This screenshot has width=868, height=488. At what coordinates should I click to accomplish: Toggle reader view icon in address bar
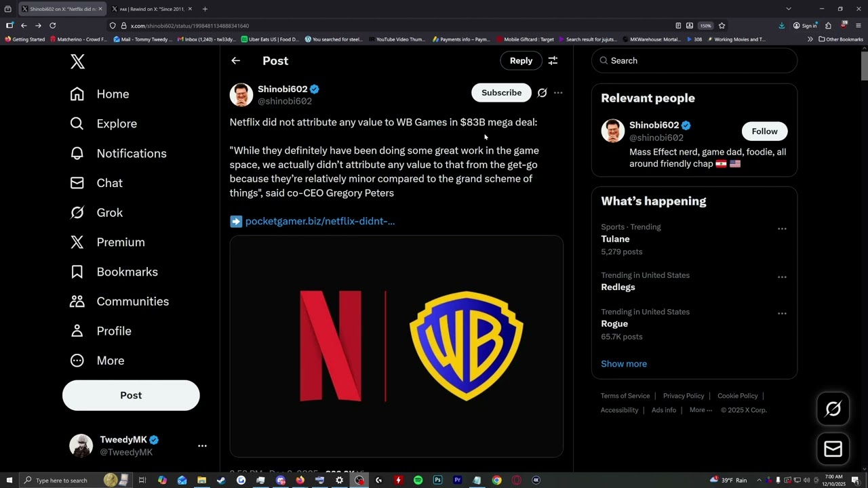(678, 26)
